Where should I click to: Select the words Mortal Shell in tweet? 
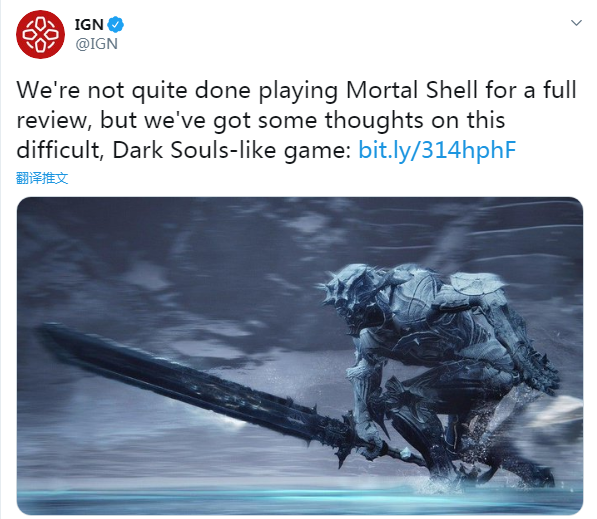pos(412,91)
